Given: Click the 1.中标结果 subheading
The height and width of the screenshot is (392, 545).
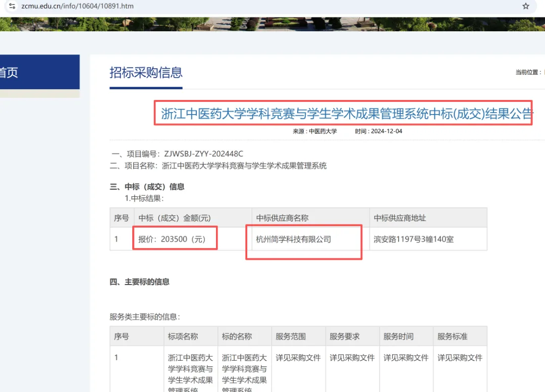Looking at the screenshot, I should [144, 198].
